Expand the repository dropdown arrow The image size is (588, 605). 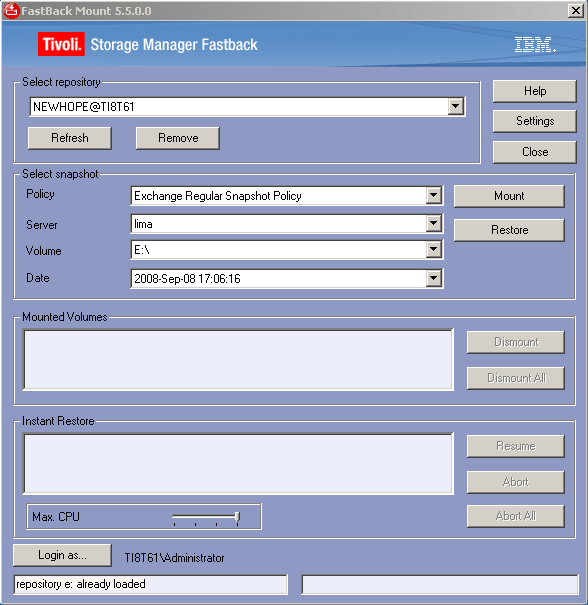pos(456,106)
